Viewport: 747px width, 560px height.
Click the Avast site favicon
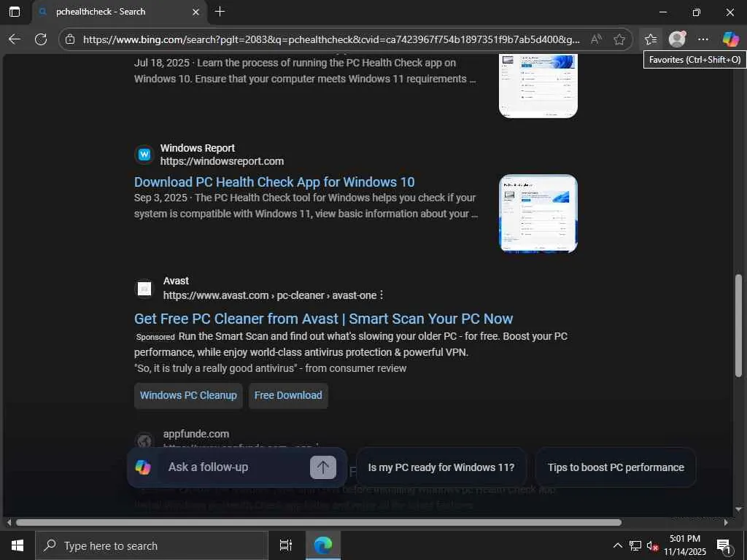[144, 289]
